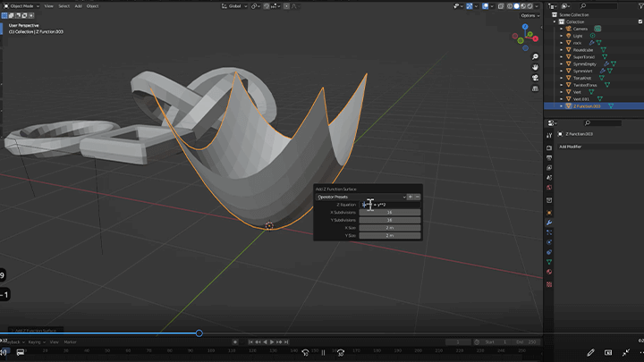The height and width of the screenshot is (362, 644).
Task: Open the Options dropdown in the viewport
Action: (530, 15)
